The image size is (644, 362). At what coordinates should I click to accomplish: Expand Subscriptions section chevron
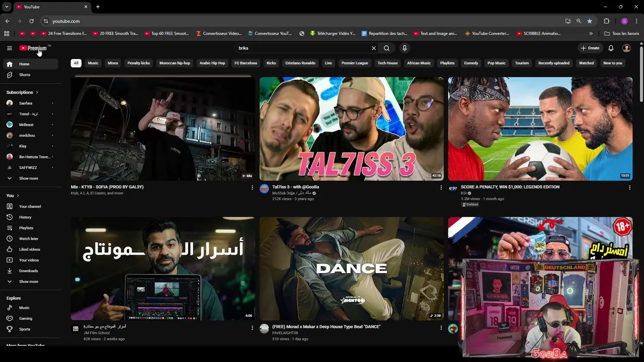37,93
